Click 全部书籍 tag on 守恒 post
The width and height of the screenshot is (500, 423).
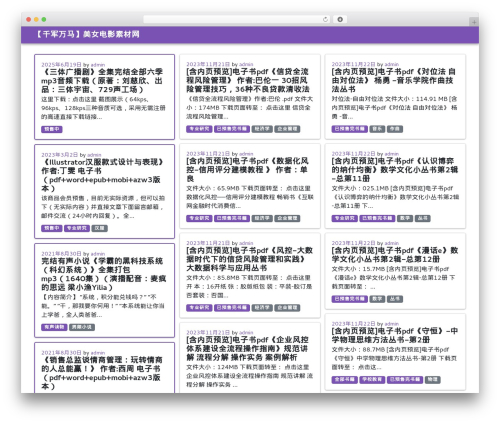344,379
